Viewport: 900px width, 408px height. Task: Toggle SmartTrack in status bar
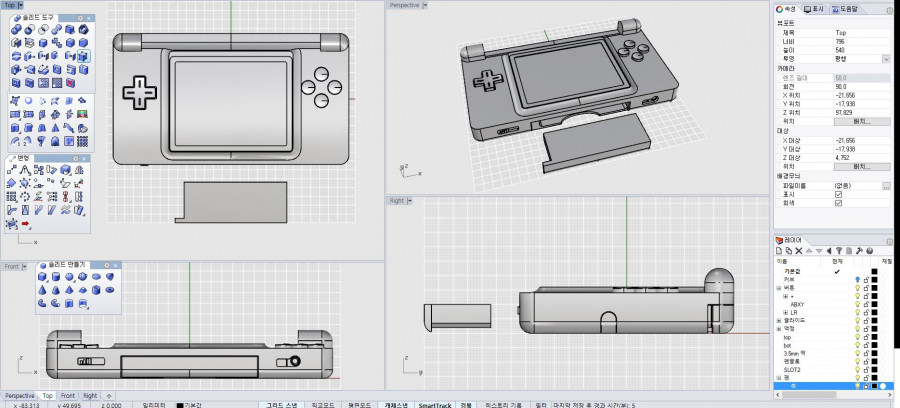436,405
